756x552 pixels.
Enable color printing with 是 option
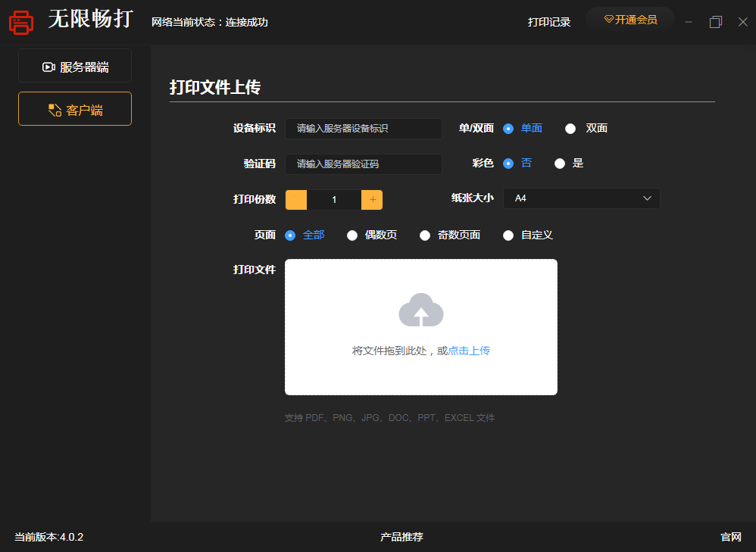560,164
